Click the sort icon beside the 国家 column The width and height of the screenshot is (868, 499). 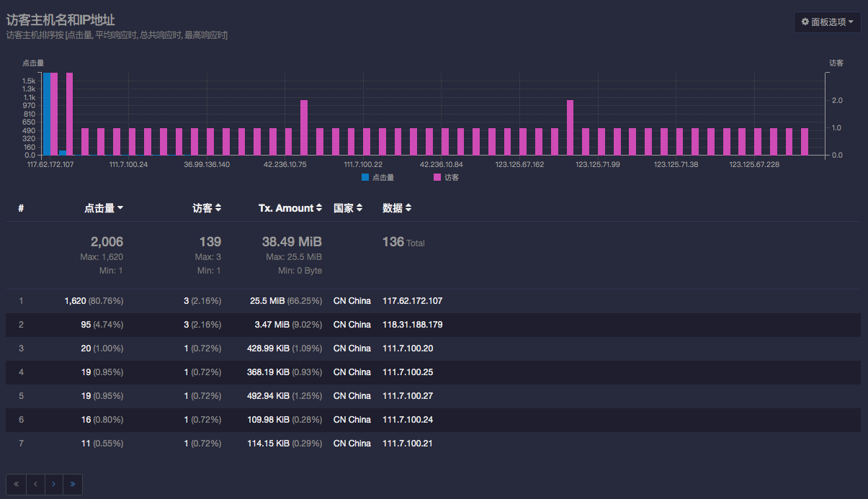[x=359, y=207]
